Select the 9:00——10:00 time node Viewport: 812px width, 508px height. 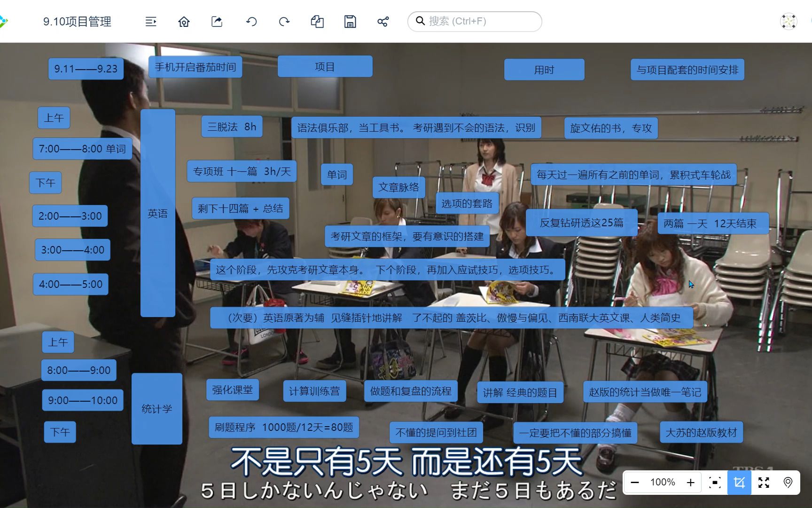click(x=83, y=400)
